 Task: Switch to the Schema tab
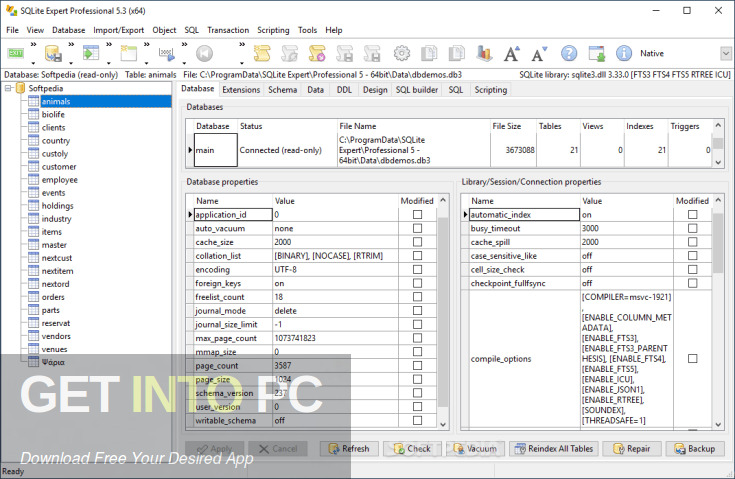pyautogui.click(x=283, y=90)
